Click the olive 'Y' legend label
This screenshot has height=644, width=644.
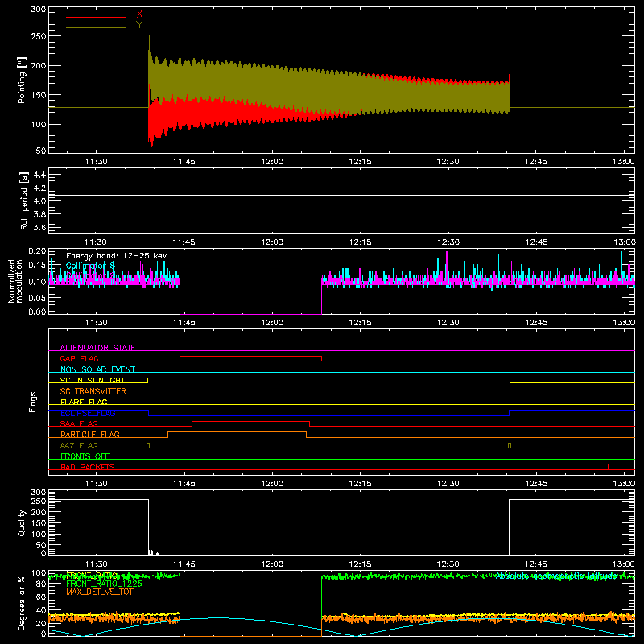coord(139,25)
